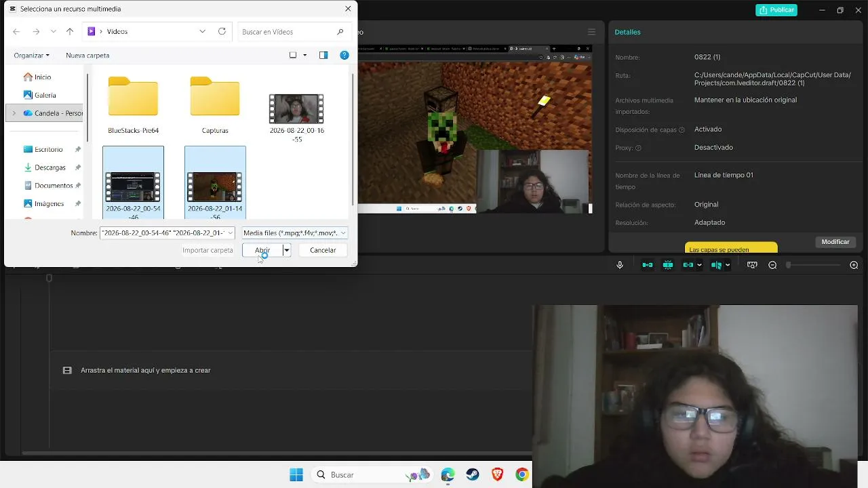Viewport: 868px width, 488px height.
Task: Click the Vídeos breadcrumb in address bar
Action: pos(117,32)
